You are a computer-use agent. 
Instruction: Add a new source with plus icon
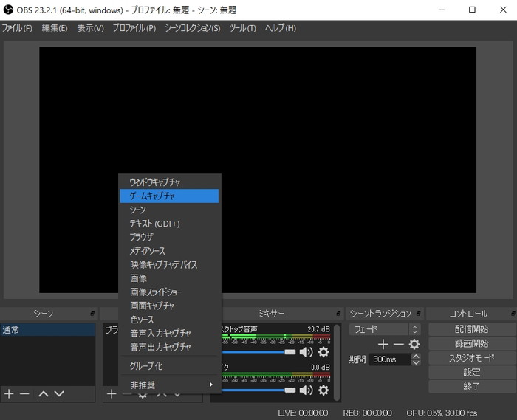(x=112, y=393)
